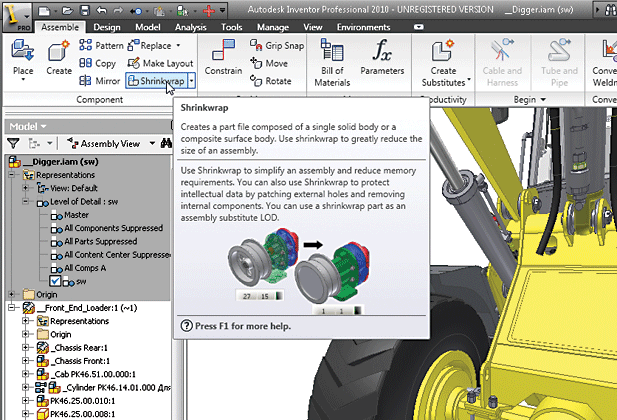Viewport: 617px width, 420px height.
Task: Select All Components Suppressed item
Action: pos(107,228)
